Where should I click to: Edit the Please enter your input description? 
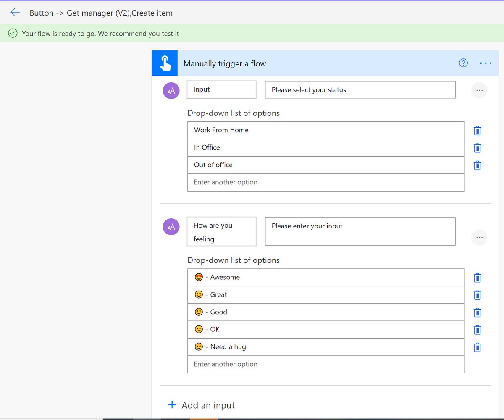[x=360, y=231]
